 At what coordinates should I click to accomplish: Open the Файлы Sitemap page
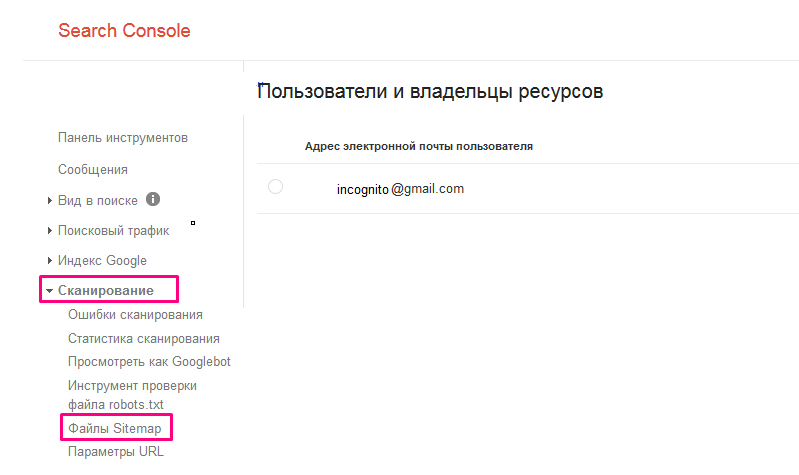pyautogui.click(x=114, y=428)
